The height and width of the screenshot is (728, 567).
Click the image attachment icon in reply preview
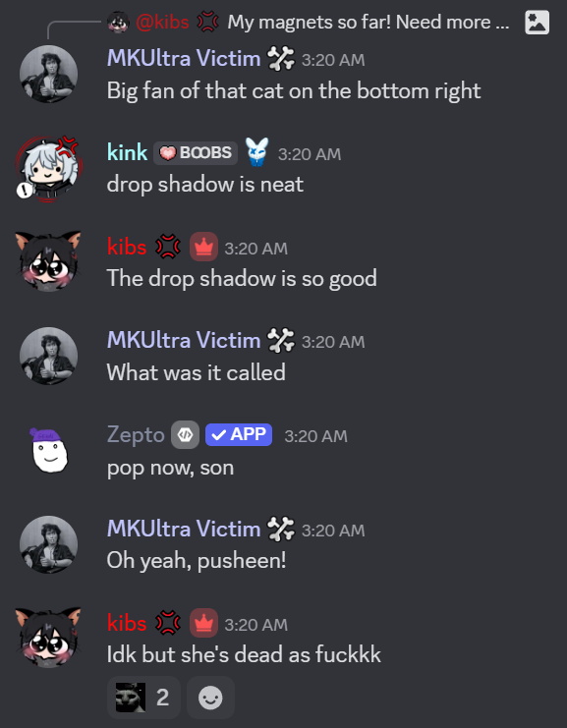click(537, 23)
